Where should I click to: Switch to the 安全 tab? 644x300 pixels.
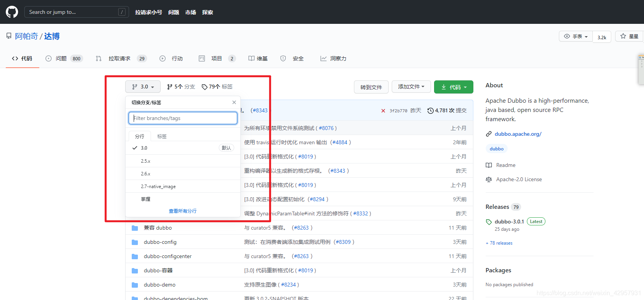tap(292, 58)
